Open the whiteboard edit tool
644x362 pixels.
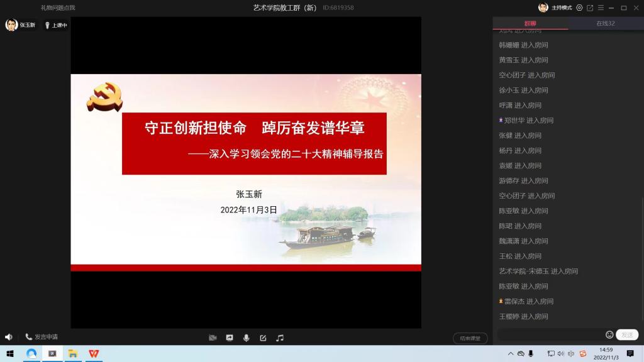pos(263,337)
